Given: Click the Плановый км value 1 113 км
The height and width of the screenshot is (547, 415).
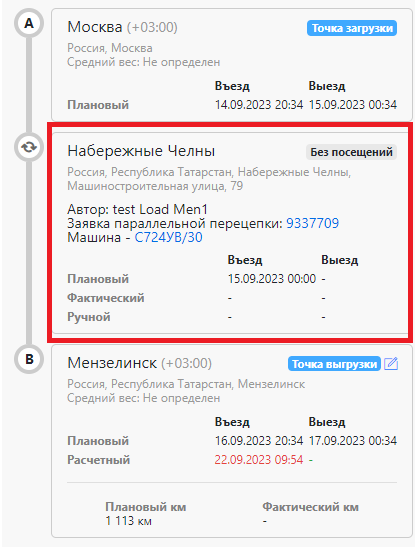Looking at the screenshot, I should coord(128,521).
